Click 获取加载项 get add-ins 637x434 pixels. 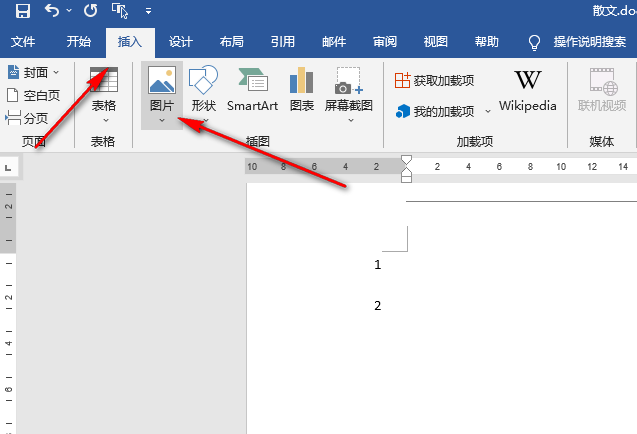point(434,80)
